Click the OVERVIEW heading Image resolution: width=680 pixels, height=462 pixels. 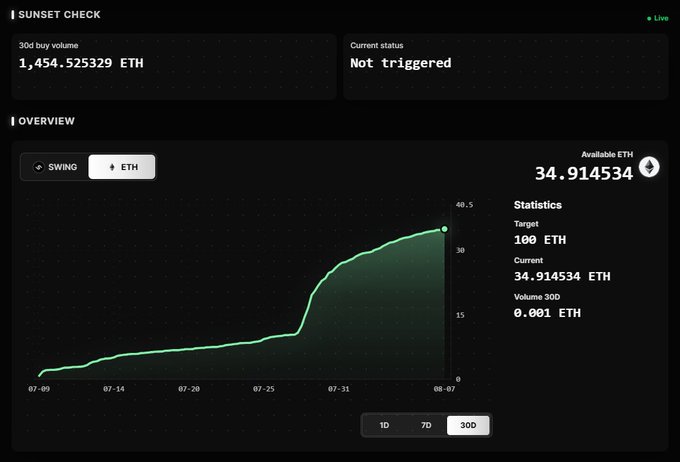point(46,121)
